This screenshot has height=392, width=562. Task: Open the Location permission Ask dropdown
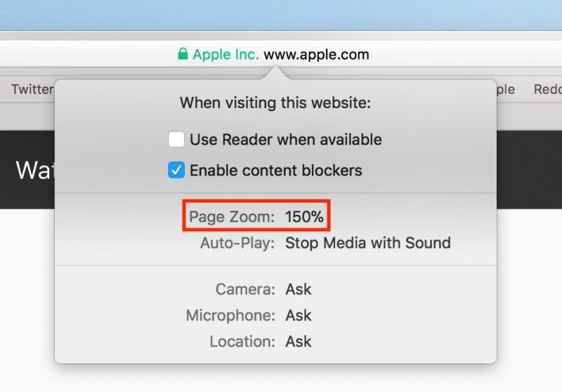tap(298, 341)
